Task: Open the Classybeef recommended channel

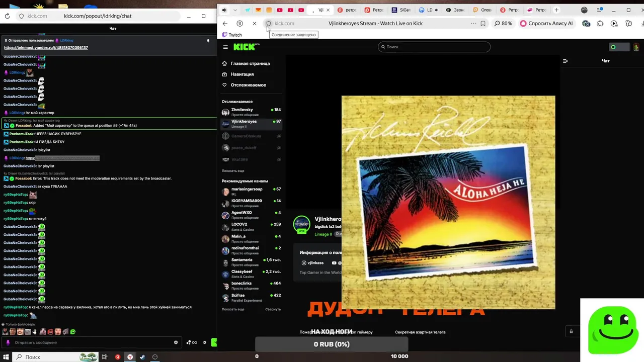Action: [251, 274]
